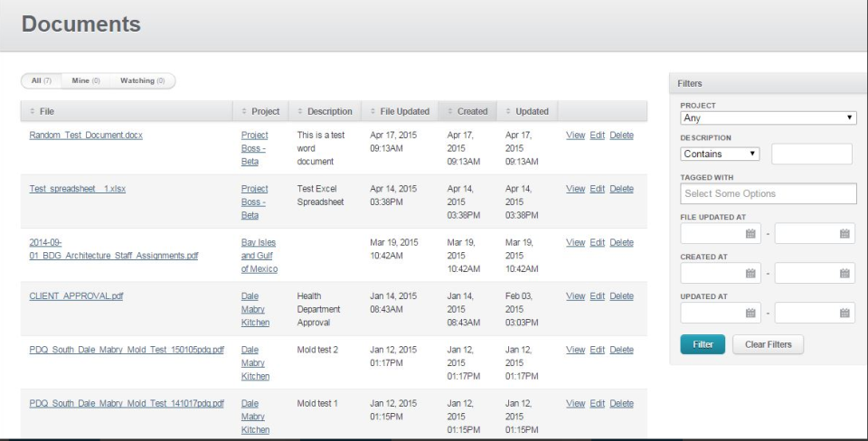Open Test_spreadsheet_1.xlsx file link

[78, 189]
